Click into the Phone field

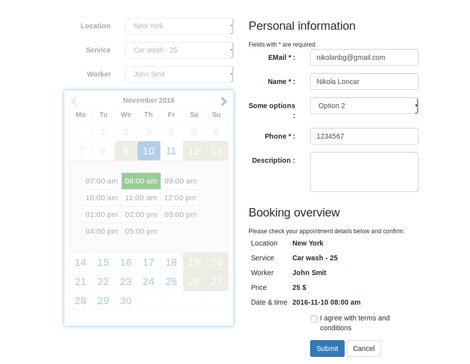364,136
